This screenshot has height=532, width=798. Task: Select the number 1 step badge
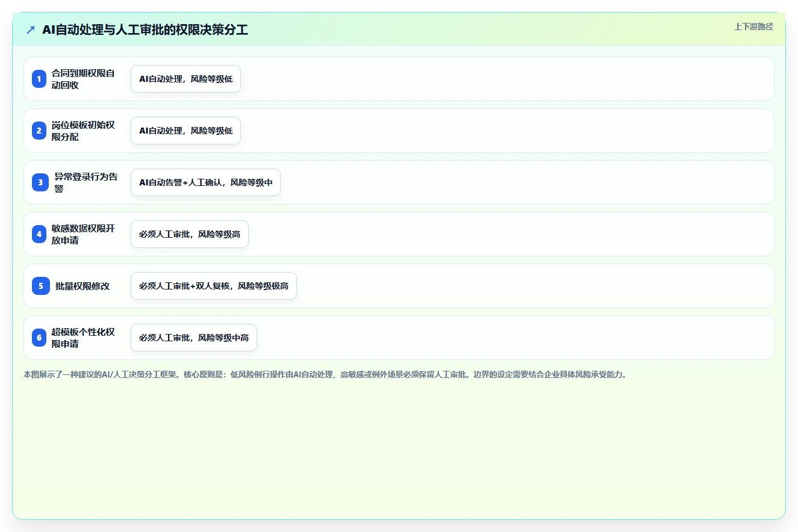click(x=39, y=79)
